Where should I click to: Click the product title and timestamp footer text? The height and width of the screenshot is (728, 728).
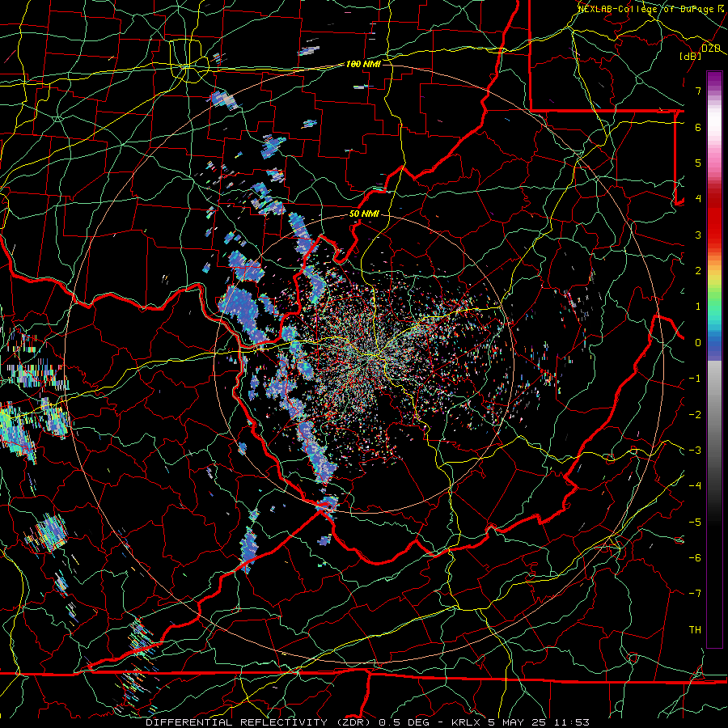click(368, 722)
